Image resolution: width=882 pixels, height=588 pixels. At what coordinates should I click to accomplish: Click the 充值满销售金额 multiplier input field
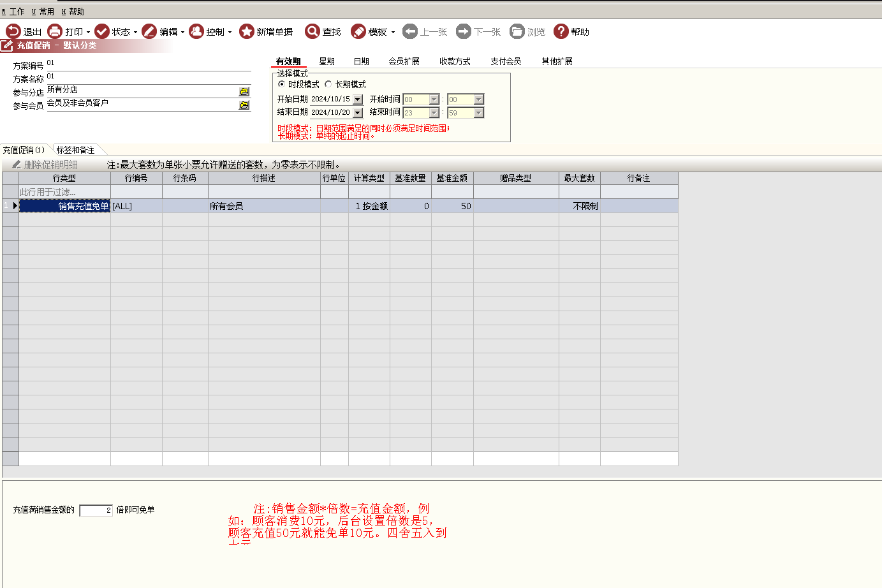pyautogui.click(x=96, y=510)
